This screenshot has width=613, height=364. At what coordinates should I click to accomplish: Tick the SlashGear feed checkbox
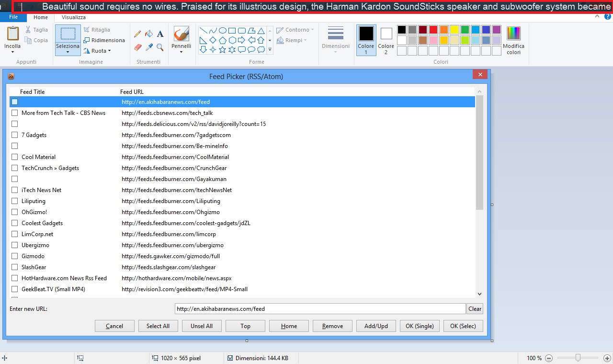pos(15,267)
